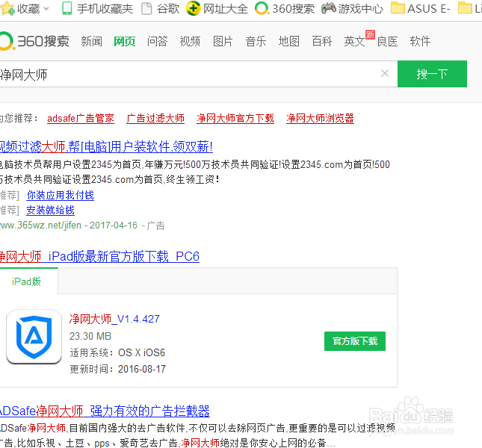This screenshot has height=448, width=482.
Task: Open suggestion 净网大师官方下载
Action: point(235,118)
